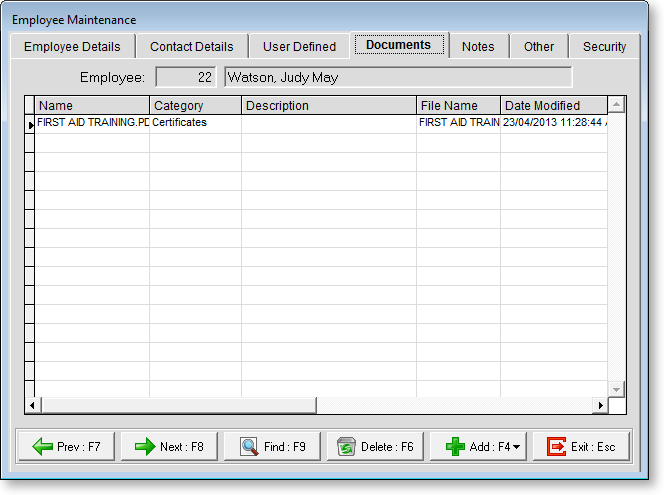The width and height of the screenshot is (664, 495).
Task: Switch to the Other tab
Action: 539,46
